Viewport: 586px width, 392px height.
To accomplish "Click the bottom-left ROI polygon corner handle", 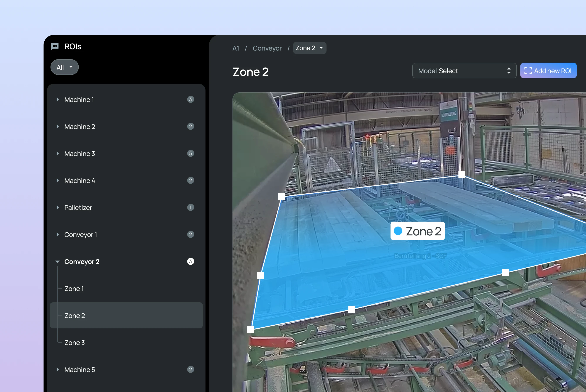I will pyautogui.click(x=251, y=329).
